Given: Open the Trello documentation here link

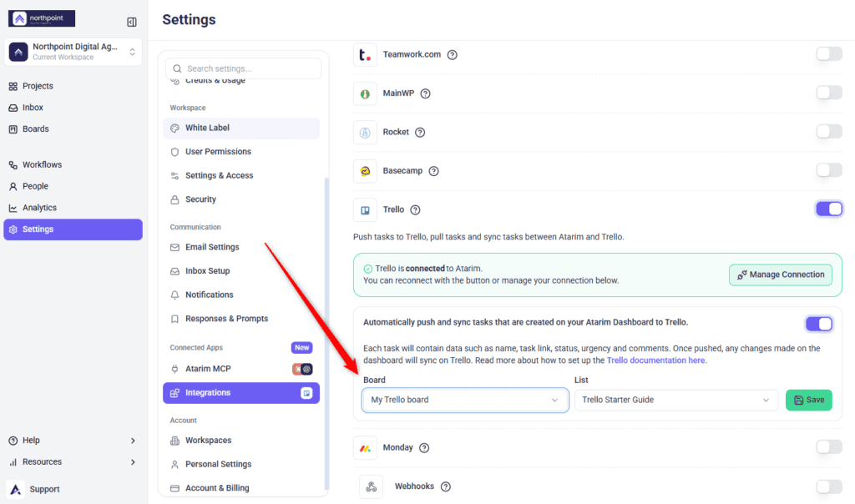Looking at the screenshot, I should point(656,360).
